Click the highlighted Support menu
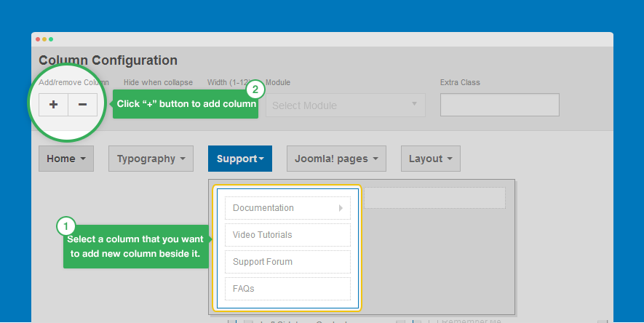Viewport: 644px width, 323px height. pos(240,159)
